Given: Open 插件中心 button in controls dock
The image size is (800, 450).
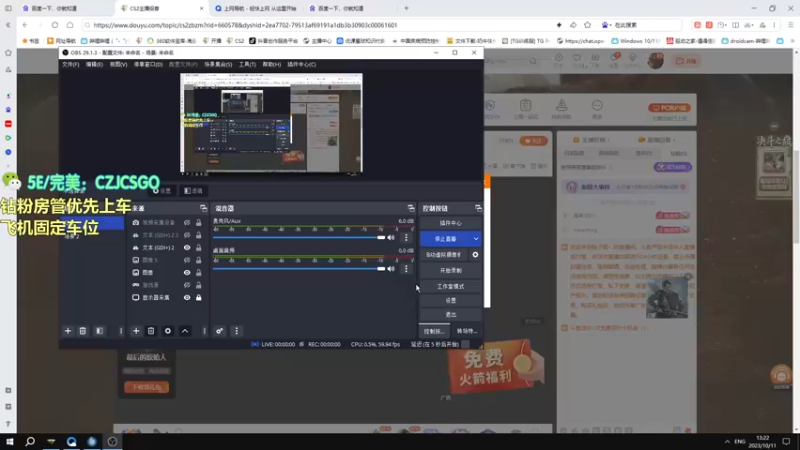Looking at the screenshot, I should click(451, 223).
